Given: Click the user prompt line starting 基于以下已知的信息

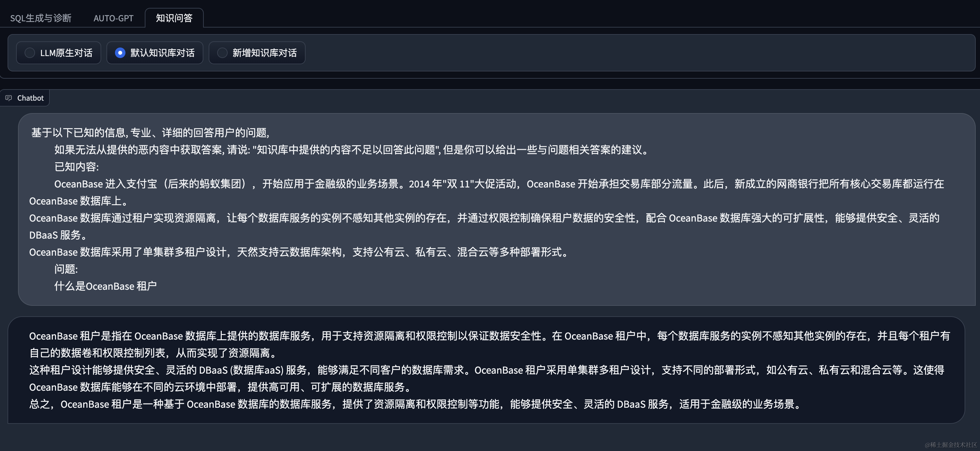Looking at the screenshot, I should 150,132.
